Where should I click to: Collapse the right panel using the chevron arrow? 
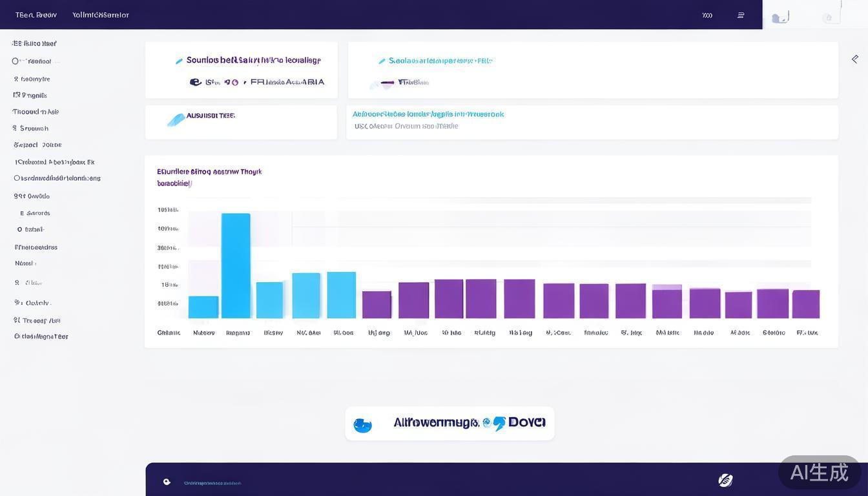855,59
